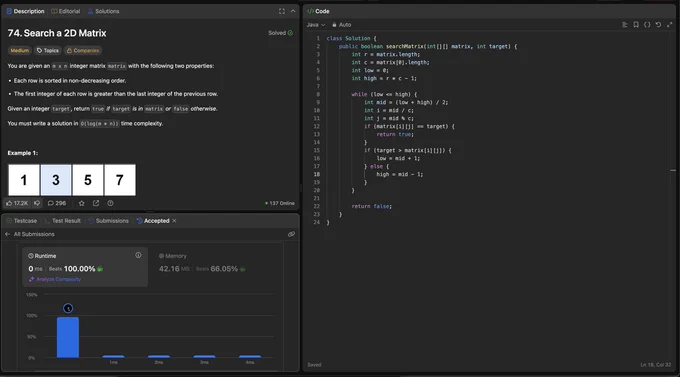Click Analyze Complexity link
The image size is (680, 377).
point(55,279)
